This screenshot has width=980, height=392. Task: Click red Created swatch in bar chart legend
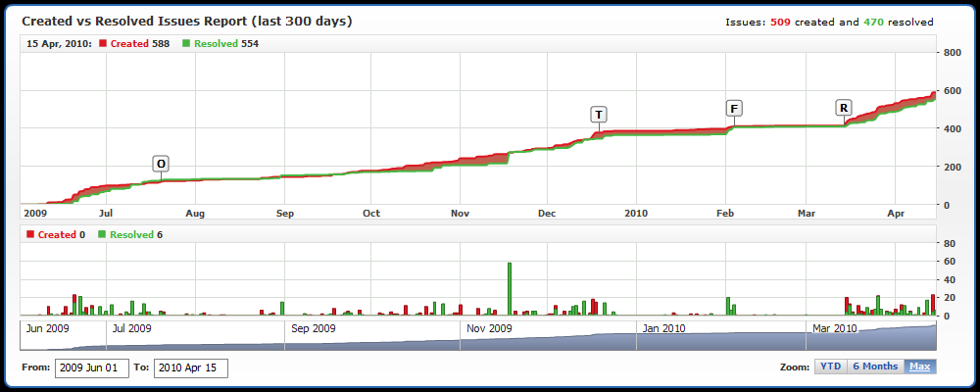(x=29, y=235)
